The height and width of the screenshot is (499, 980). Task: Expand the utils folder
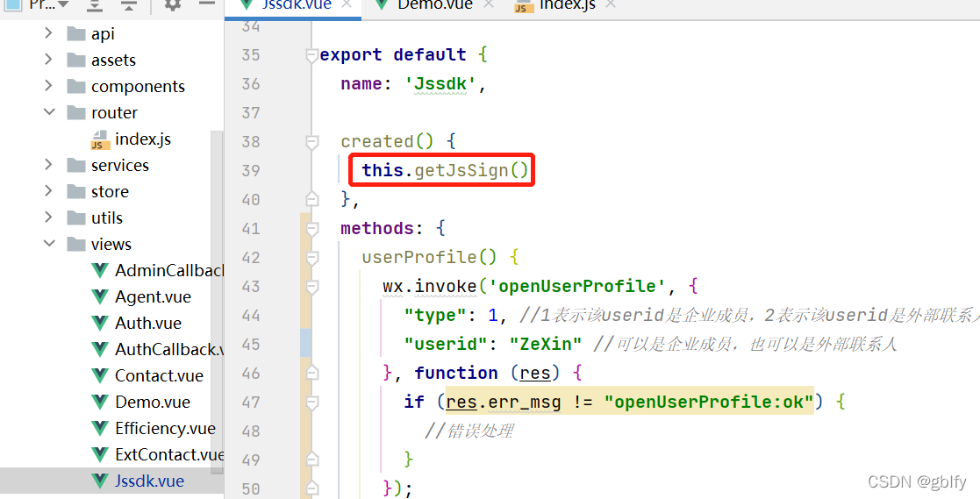coord(49,217)
